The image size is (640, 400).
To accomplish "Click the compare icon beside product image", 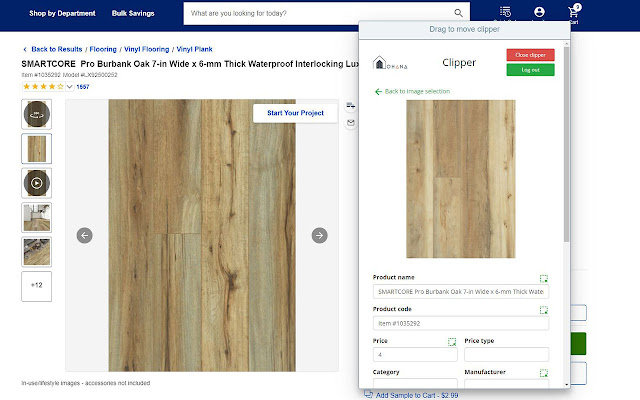I will [x=351, y=106].
